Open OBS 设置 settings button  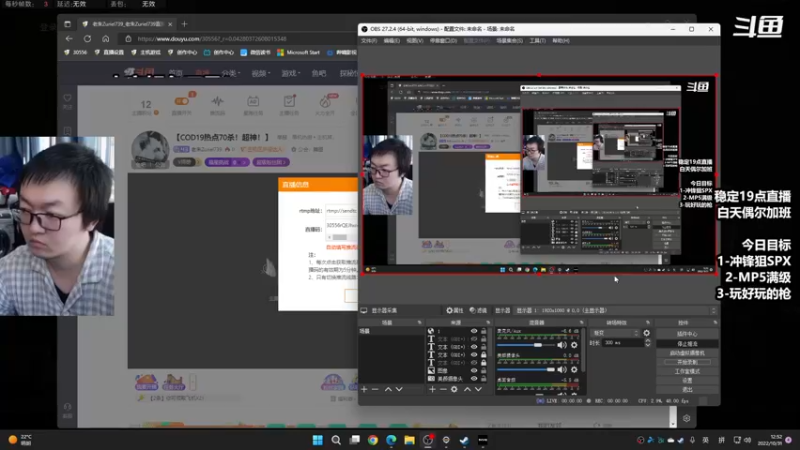687,380
